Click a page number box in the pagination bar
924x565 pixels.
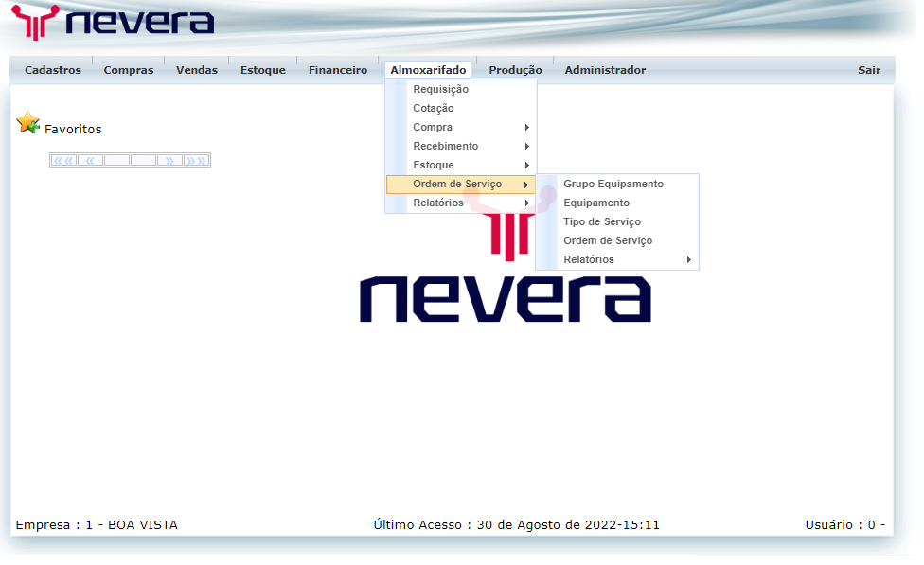(x=116, y=160)
